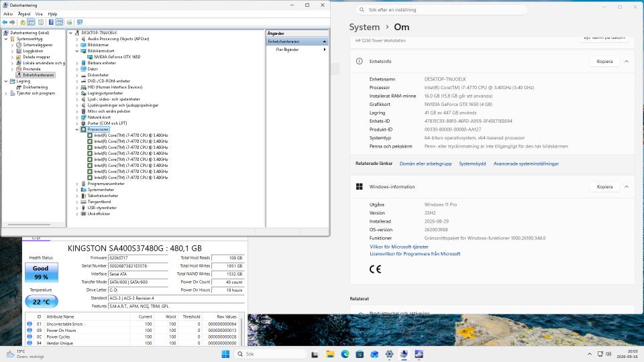Image resolution: width=644 pixels, height=362 pixels.
Task: Click the Good 99 % health status button
Action: pos(41,273)
